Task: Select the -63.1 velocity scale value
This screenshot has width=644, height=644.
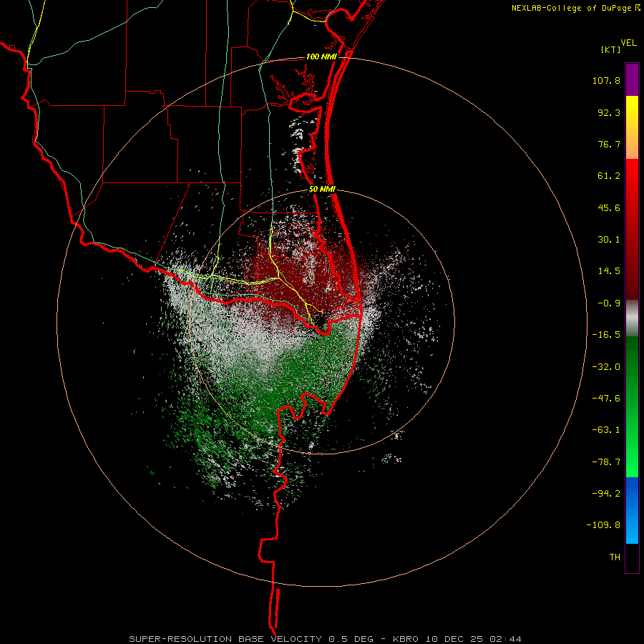Action: click(x=606, y=430)
